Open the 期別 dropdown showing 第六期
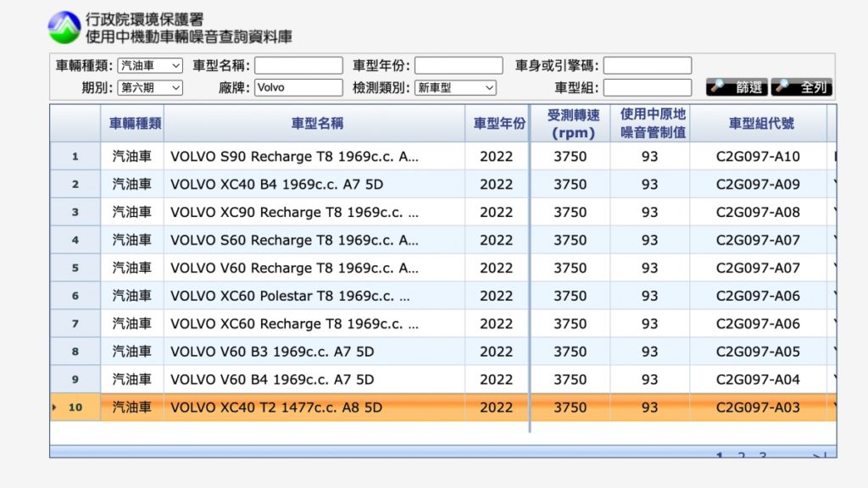Screen dimensions: 868x488 tap(150, 87)
